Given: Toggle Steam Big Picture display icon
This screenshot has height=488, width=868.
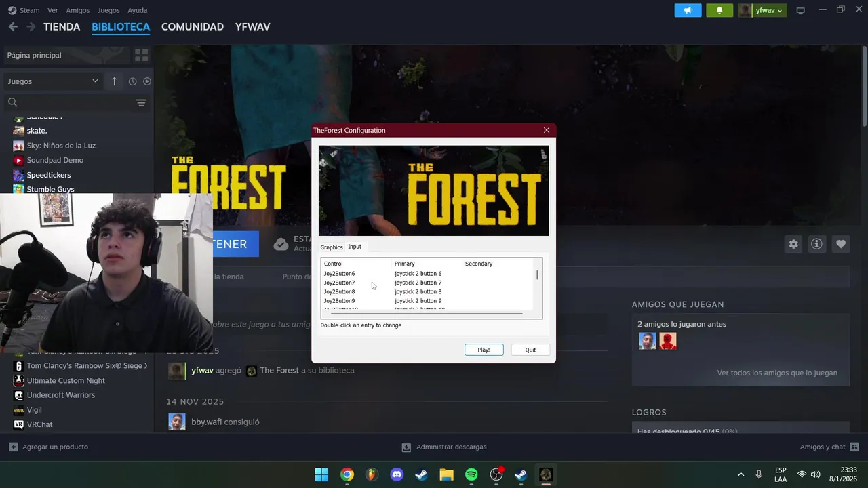Looking at the screenshot, I should click(x=800, y=10).
